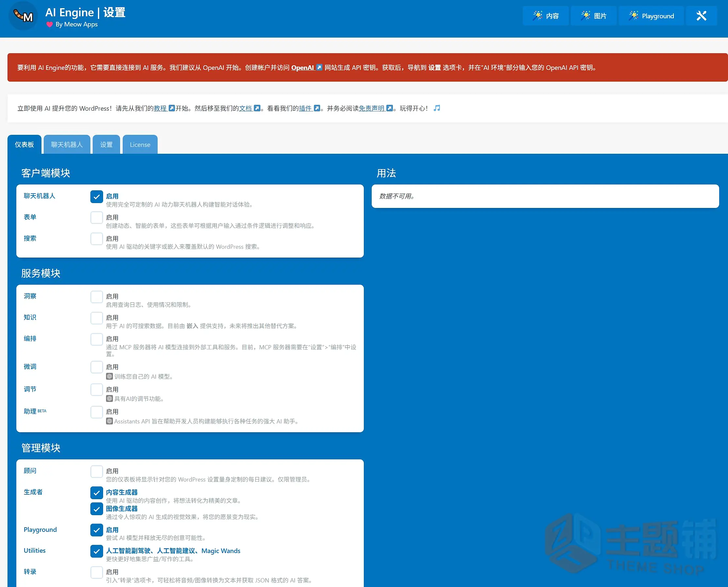Click the magic wand icon on 内容 button
Screen dimensions: 728x587
point(538,16)
